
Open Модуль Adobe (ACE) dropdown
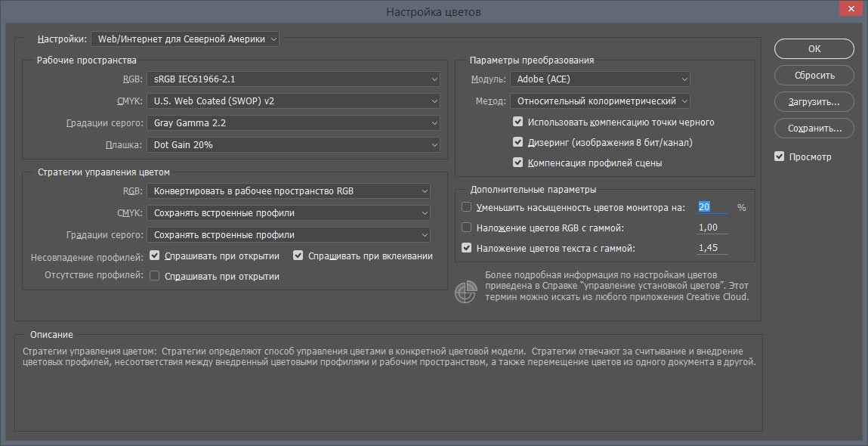[600, 79]
